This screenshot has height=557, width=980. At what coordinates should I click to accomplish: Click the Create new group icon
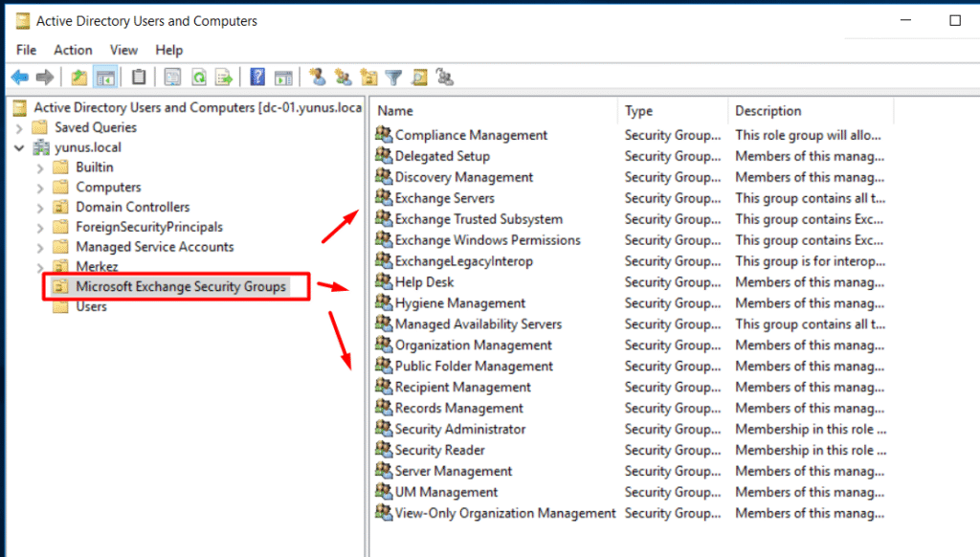343,78
